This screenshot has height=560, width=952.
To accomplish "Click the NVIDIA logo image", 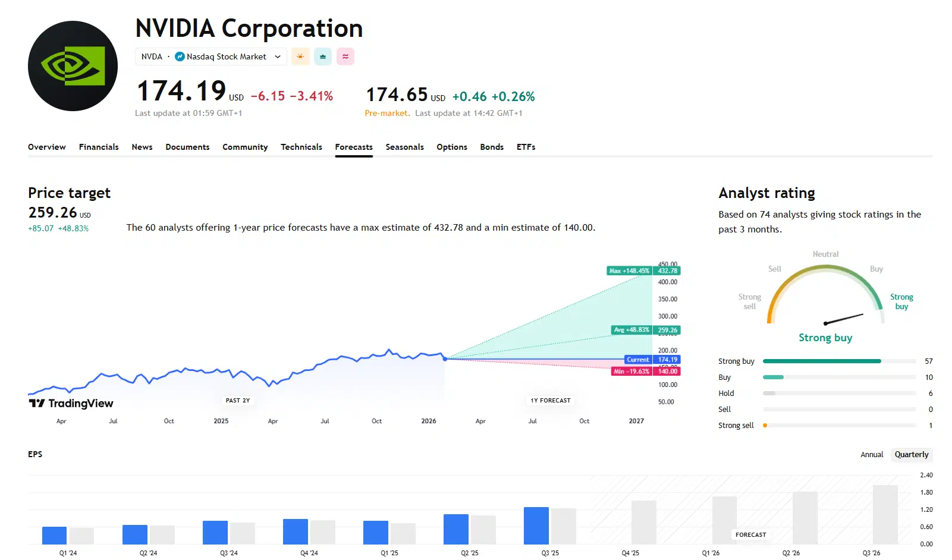I will click(x=73, y=66).
